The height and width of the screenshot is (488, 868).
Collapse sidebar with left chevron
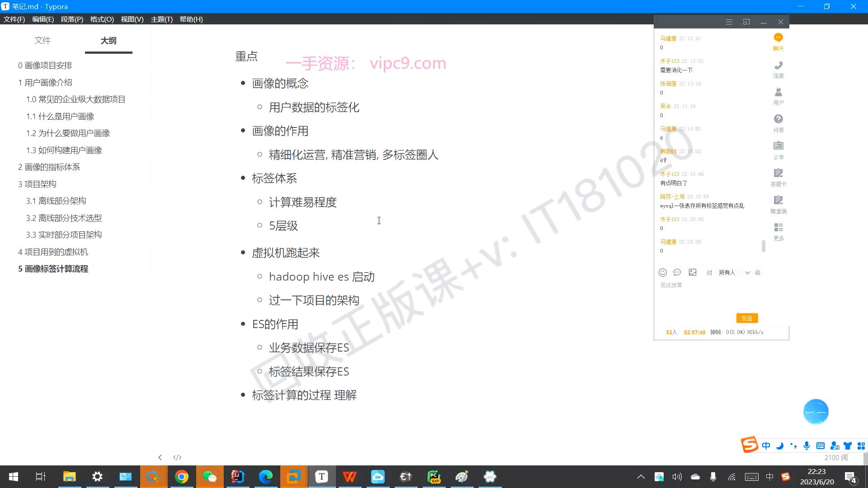coord(160,457)
